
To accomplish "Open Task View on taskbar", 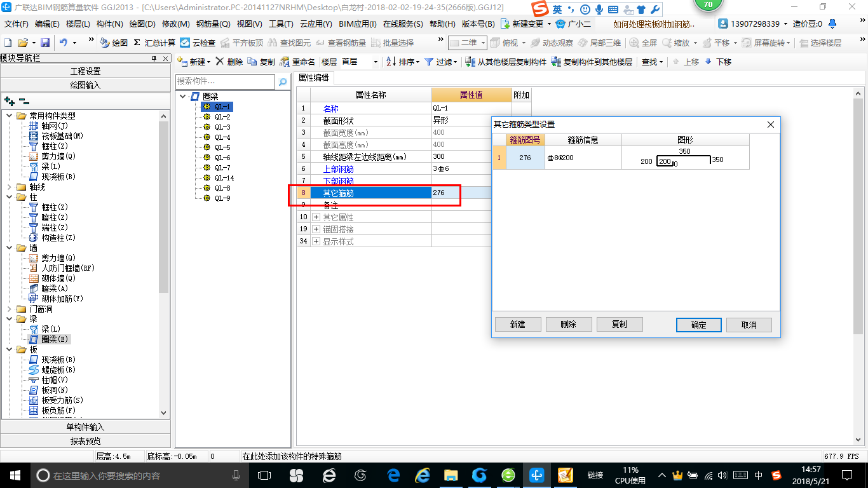I will [x=264, y=475].
